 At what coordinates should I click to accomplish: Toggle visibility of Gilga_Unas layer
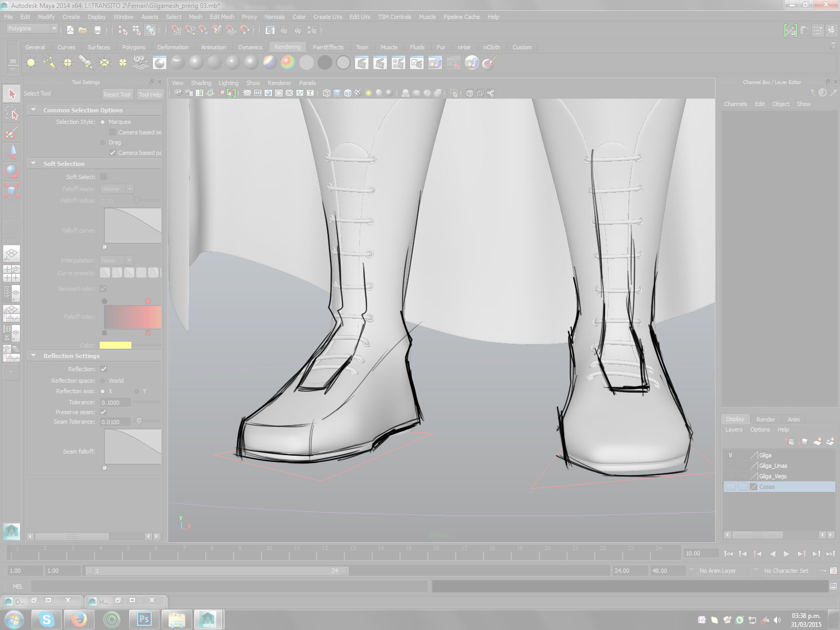(730, 466)
